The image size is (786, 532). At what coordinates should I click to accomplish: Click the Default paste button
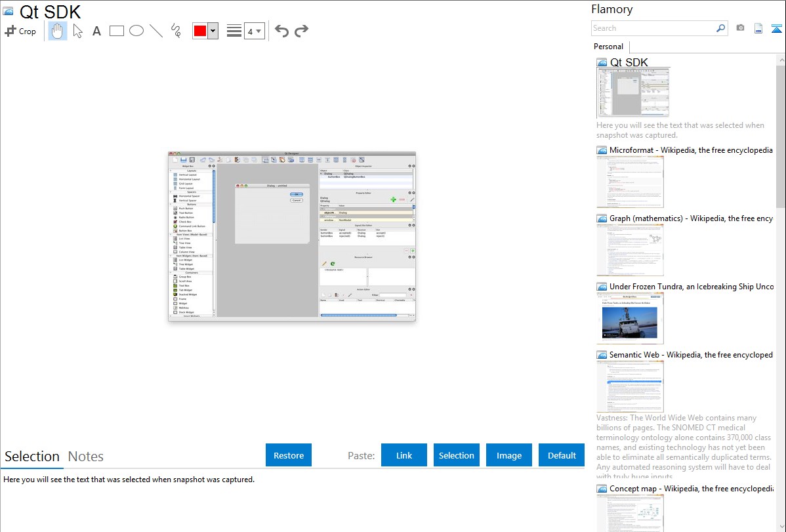pos(562,455)
